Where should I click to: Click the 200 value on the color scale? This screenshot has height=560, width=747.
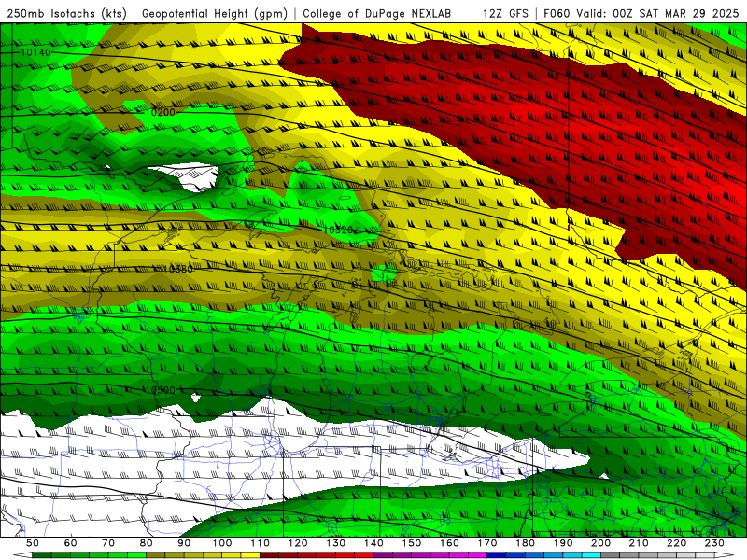pos(600,543)
